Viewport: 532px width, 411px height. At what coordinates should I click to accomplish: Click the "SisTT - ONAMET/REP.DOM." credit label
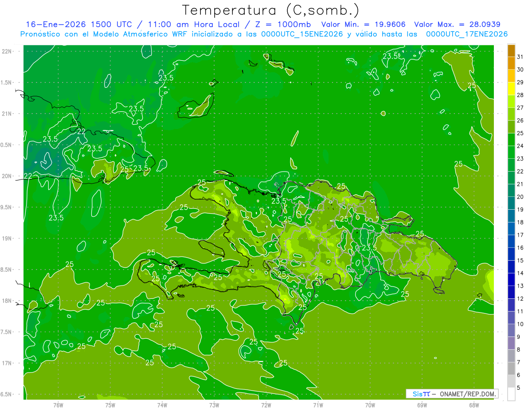[x=451, y=394]
